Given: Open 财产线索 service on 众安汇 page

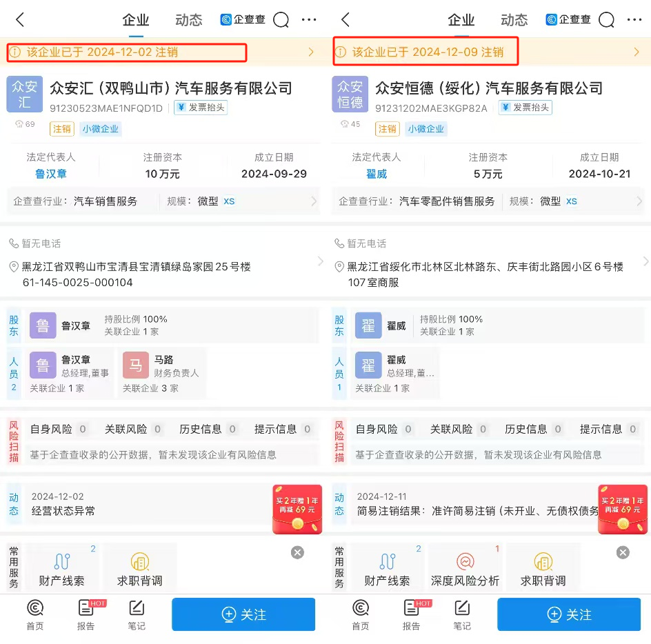Looking at the screenshot, I should tap(62, 567).
